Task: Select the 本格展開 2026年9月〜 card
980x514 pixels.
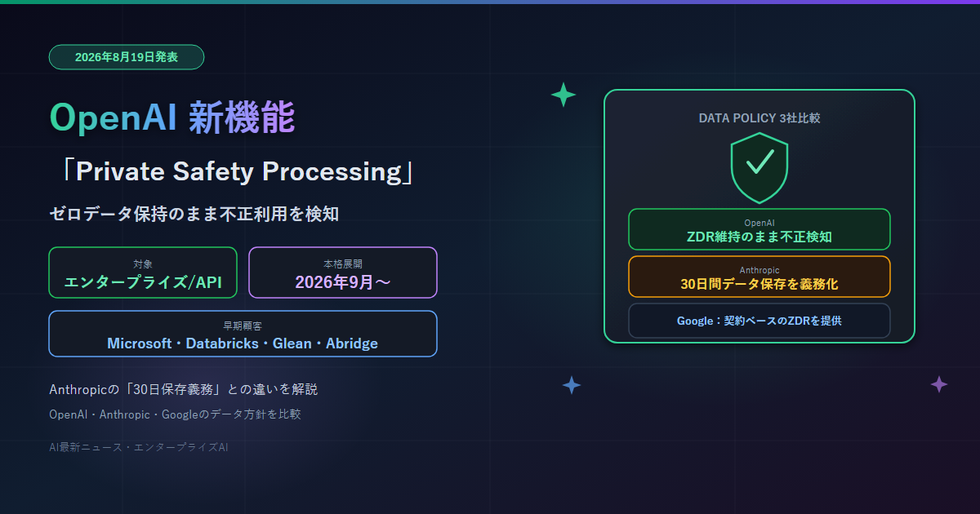Action: click(343, 273)
